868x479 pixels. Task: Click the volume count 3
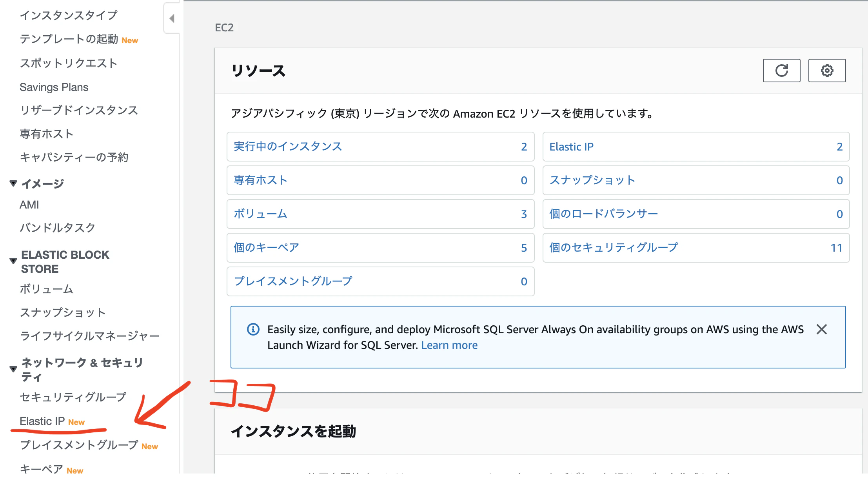coord(524,214)
